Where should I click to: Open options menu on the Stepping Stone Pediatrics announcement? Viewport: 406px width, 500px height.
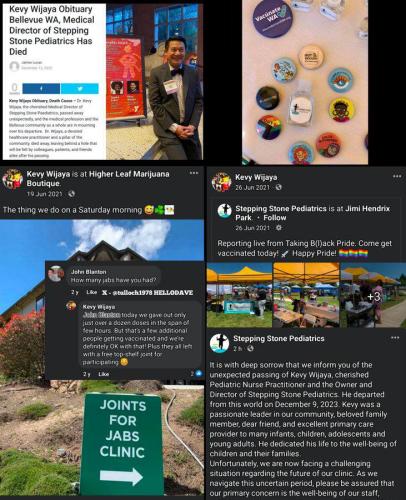point(395,338)
